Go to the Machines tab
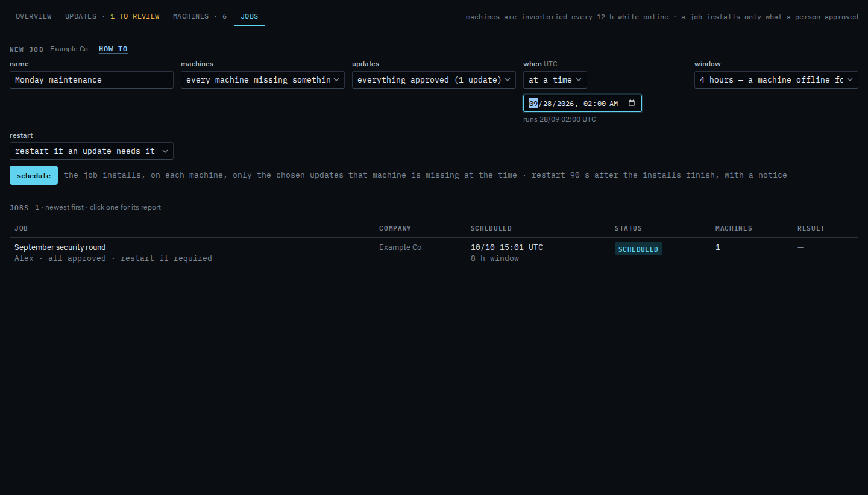Viewport: 868px width, 495px height. [200, 16]
